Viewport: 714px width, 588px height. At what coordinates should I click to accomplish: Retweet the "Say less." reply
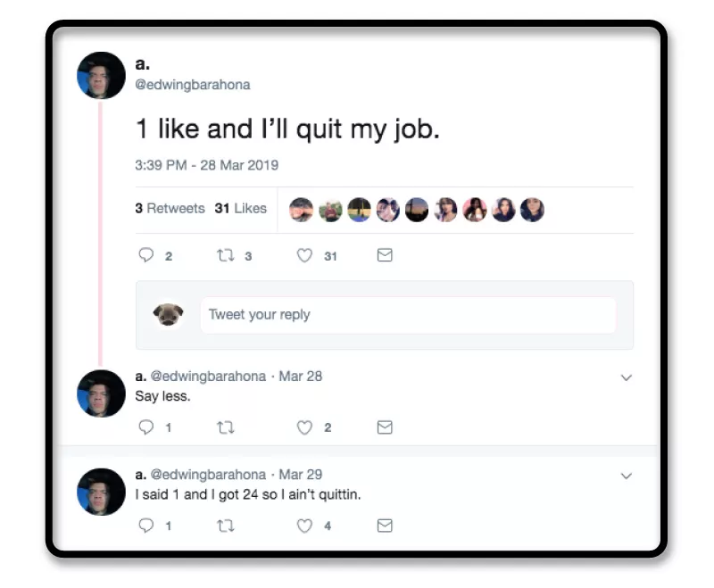(225, 427)
